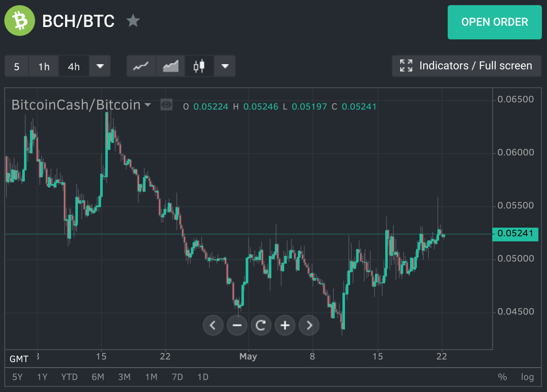Set chart range to 6M
The image size is (547, 392).
coord(98,377)
